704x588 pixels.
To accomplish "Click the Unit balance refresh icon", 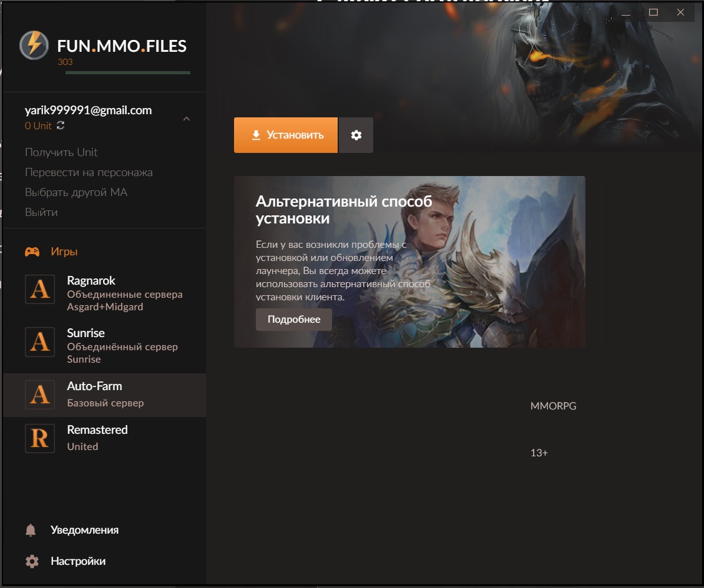I will pos(61,125).
